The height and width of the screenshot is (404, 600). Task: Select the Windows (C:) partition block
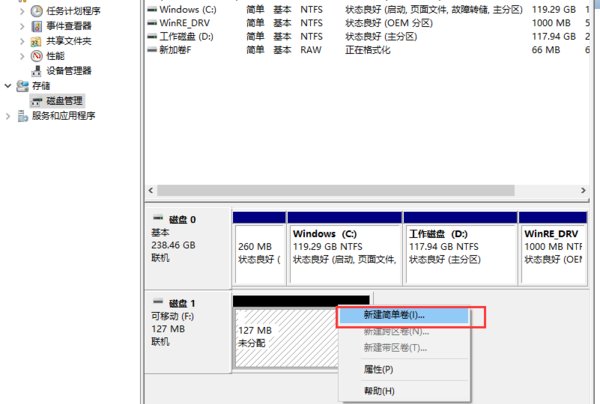[345, 249]
